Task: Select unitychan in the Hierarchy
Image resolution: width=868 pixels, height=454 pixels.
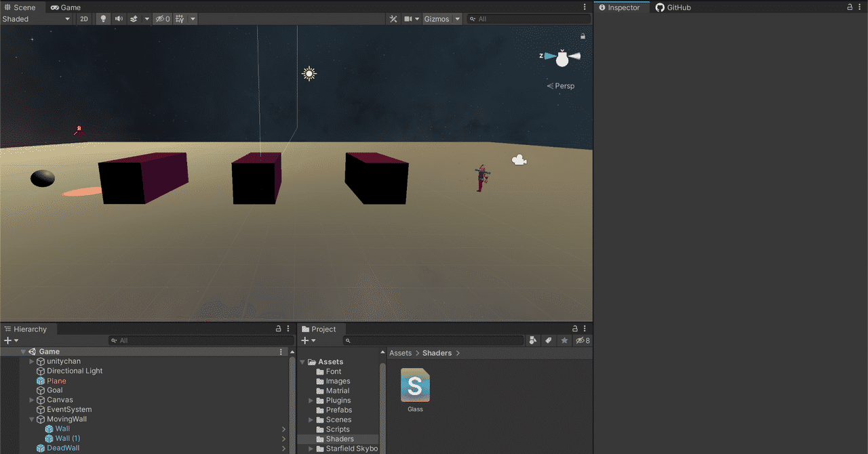Action: pos(64,362)
